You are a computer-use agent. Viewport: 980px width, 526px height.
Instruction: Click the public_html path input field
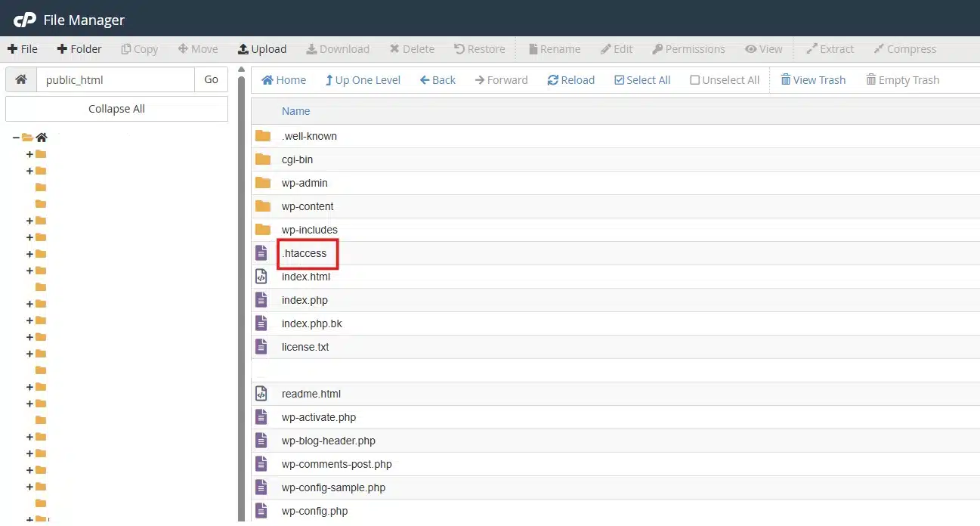tap(115, 79)
